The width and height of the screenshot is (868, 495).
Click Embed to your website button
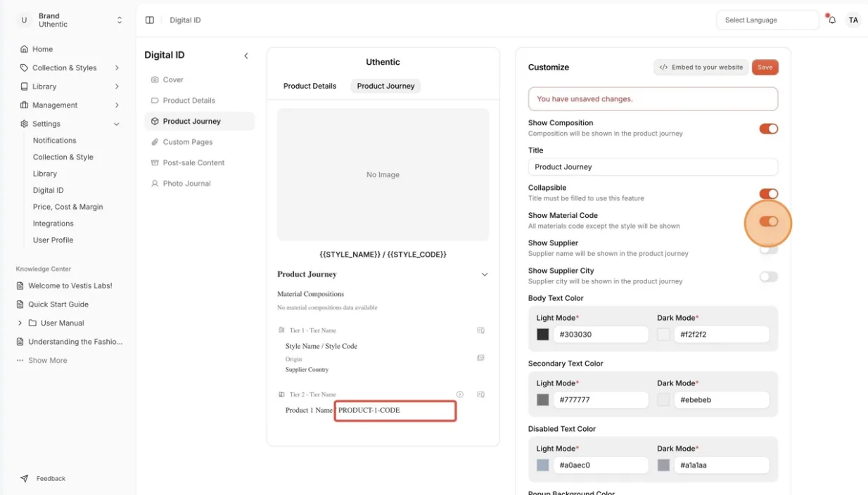701,67
